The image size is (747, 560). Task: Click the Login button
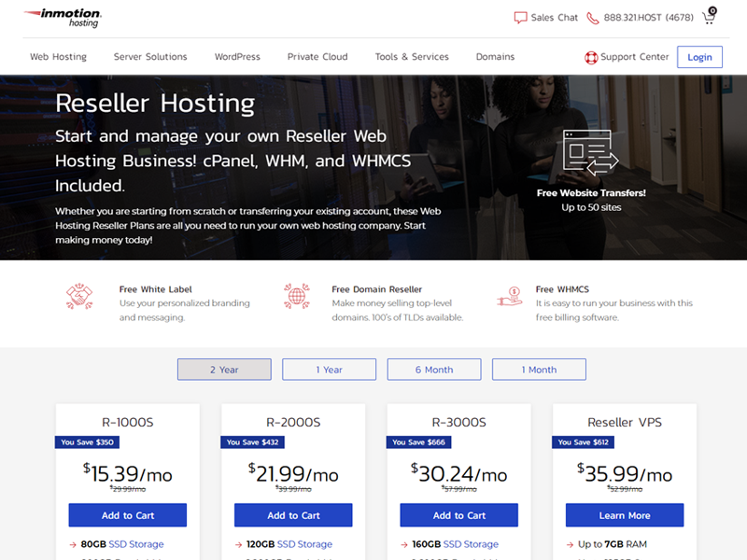tap(699, 57)
